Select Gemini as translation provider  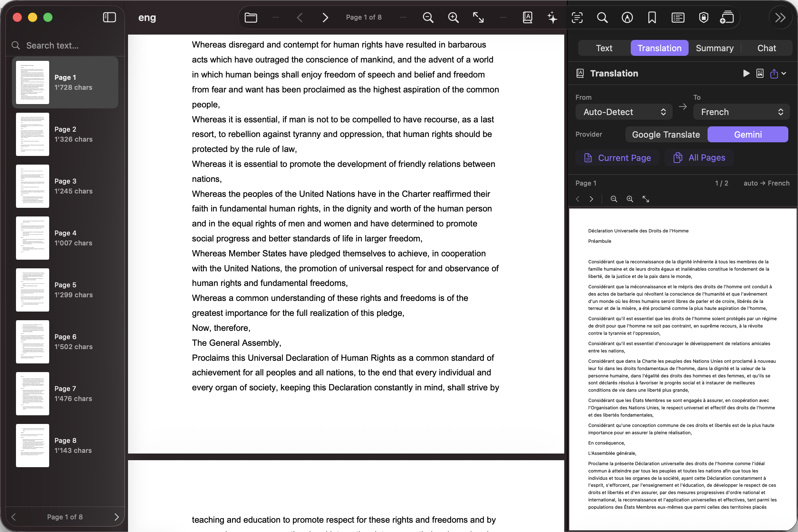click(748, 134)
